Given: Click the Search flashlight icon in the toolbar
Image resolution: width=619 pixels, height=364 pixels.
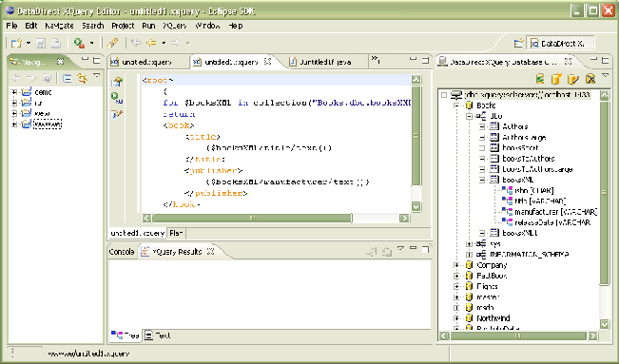Looking at the screenshot, I should [x=112, y=43].
